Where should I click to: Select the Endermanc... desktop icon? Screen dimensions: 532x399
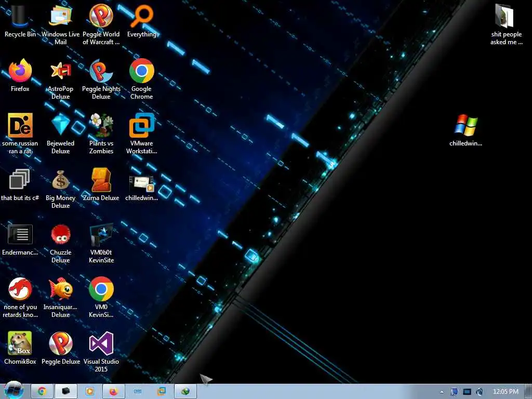click(x=20, y=240)
